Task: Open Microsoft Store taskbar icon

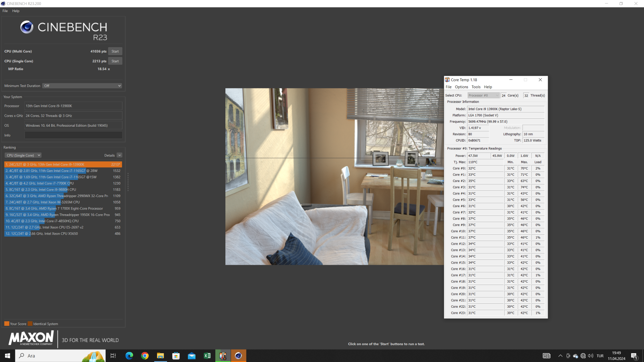Action: tap(176, 356)
